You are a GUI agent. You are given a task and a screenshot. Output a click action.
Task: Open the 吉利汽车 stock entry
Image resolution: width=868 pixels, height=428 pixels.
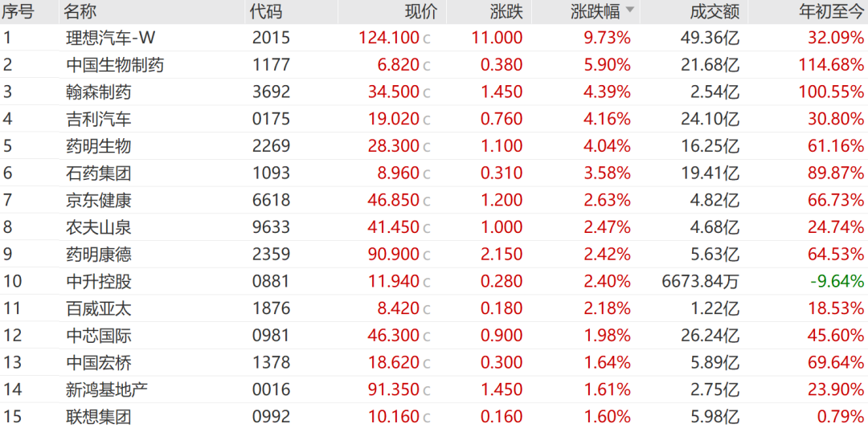pos(98,120)
